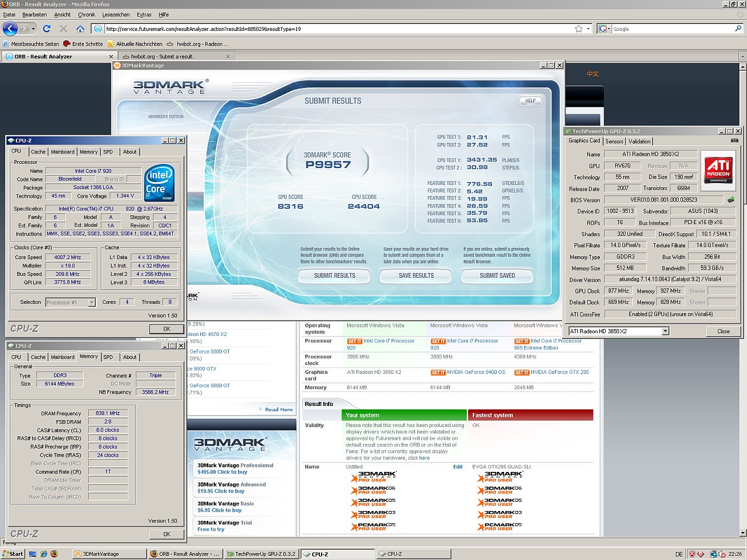Image resolution: width=747 pixels, height=560 pixels.
Task: Close the ORB - Result Analyzer tab
Action: tap(111, 57)
